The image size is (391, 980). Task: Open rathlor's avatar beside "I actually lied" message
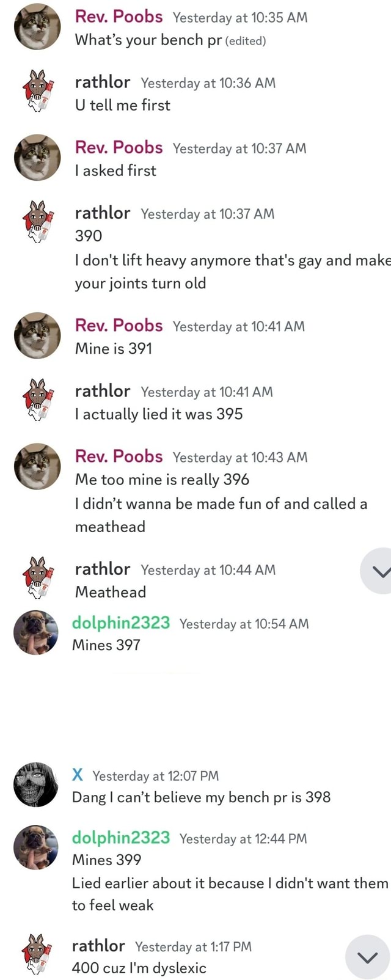click(38, 400)
